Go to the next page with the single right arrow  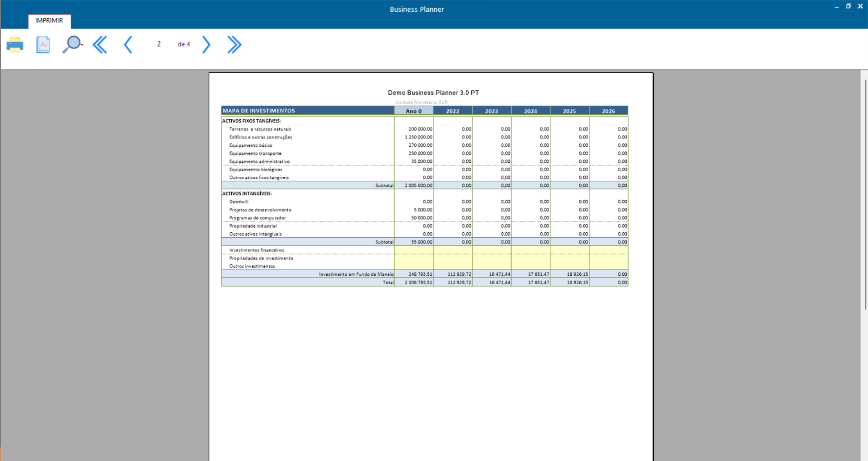point(206,44)
